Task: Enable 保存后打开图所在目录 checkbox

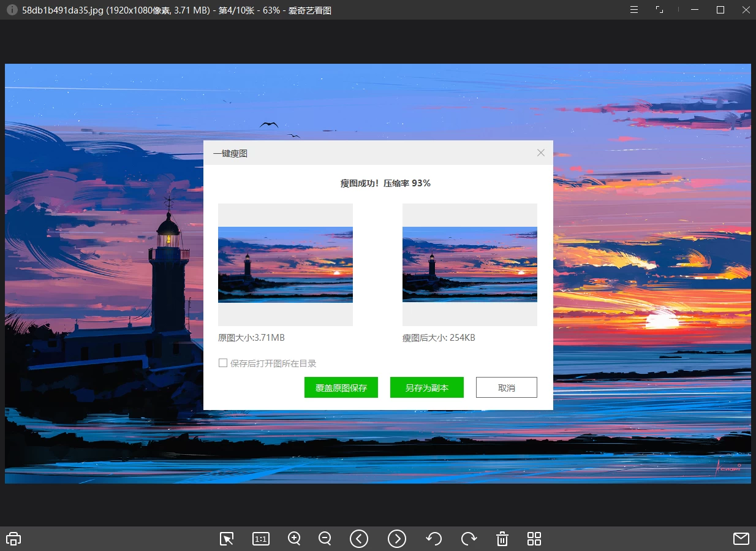Action: [223, 363]
